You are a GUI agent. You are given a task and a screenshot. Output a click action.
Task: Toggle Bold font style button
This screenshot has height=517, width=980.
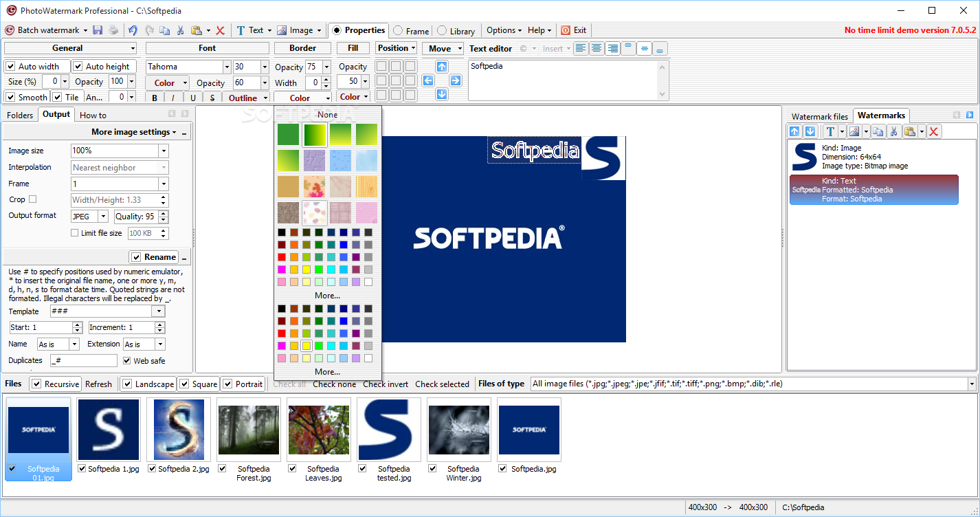click(155, 98)
